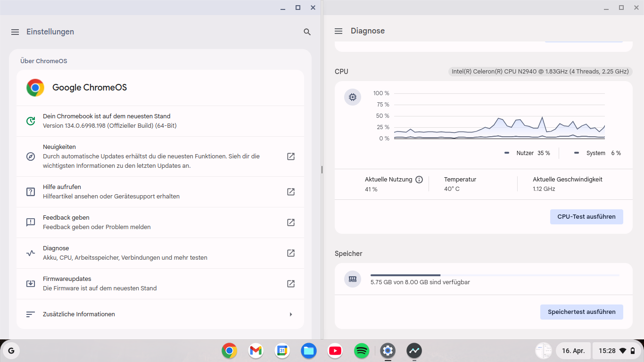Click the update status refresh icon
The height and width of the screenshot is (362, 644).
31,121
